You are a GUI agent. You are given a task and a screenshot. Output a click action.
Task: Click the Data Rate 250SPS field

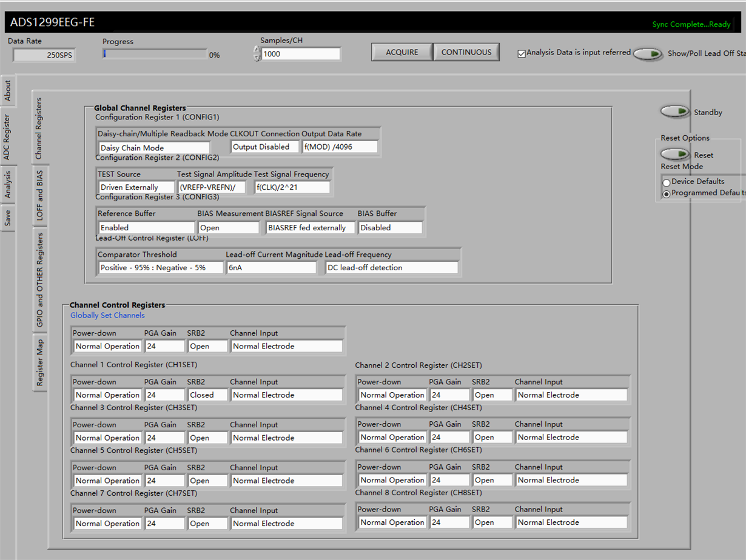tap(44, 55)
